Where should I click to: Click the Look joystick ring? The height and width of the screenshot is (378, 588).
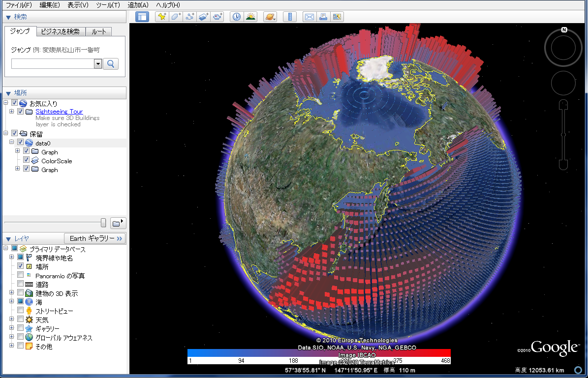click(x=563, y=48)
